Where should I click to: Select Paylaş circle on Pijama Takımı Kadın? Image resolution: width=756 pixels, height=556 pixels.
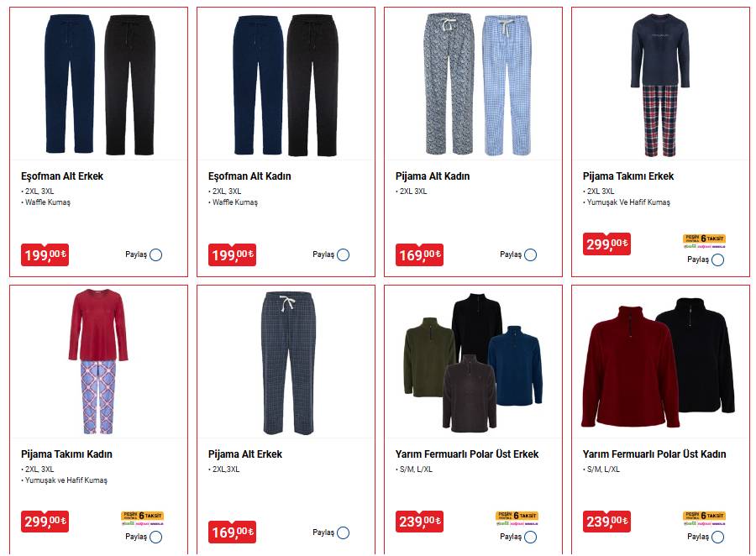155,537
